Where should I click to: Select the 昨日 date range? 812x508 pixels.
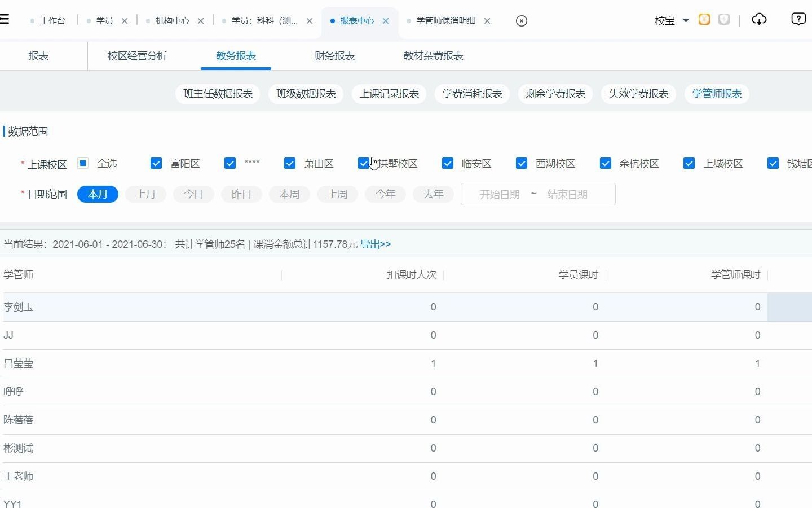(241, 194)
